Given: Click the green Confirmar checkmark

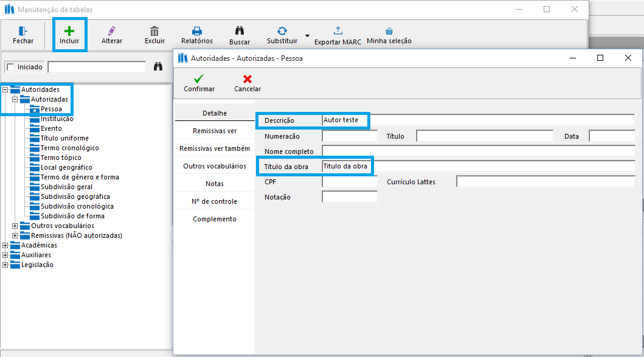Looking at the screenshot, I should coord(199,79).
